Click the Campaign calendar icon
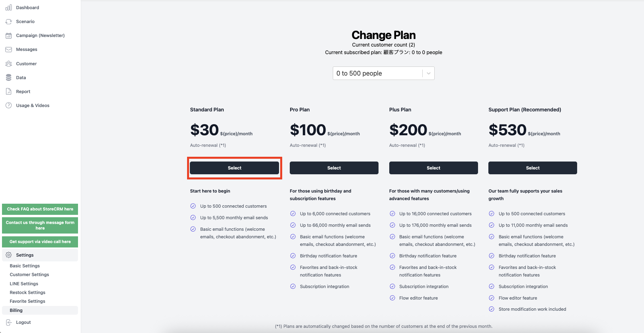 [x=8, y=35]
